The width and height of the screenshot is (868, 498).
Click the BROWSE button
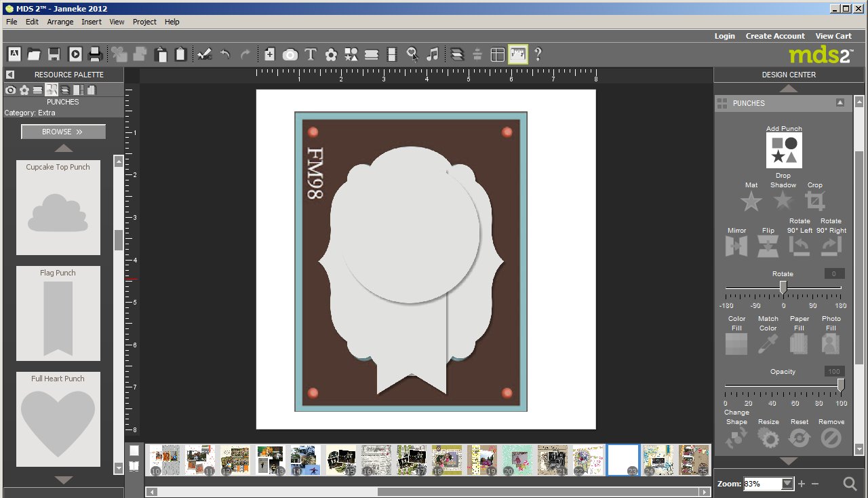click(x=63, y=132)
